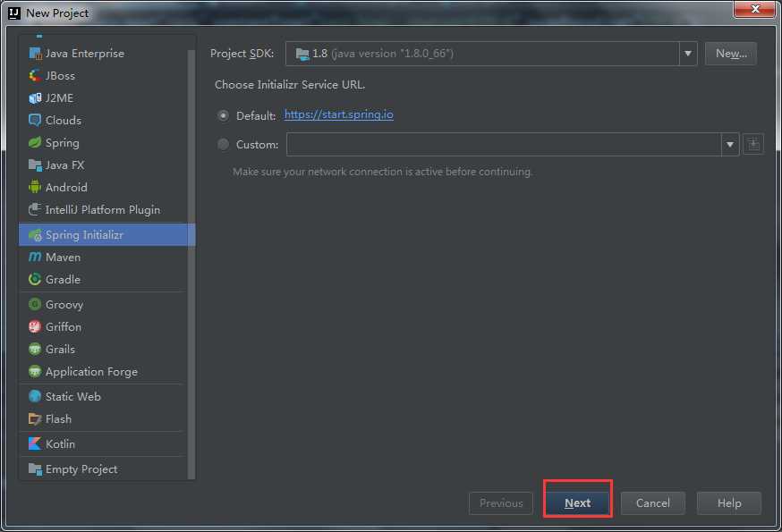Click the Next button

(577, 503)
